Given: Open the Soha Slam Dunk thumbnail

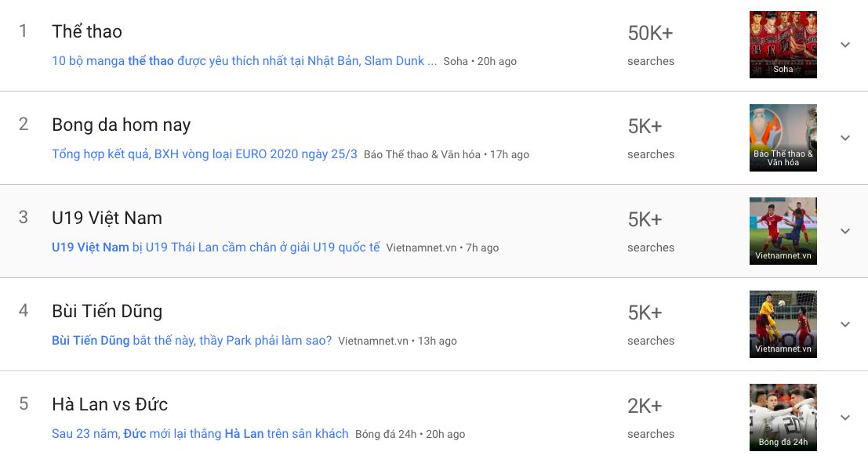Looking at the screenshot, I should 783,45.
